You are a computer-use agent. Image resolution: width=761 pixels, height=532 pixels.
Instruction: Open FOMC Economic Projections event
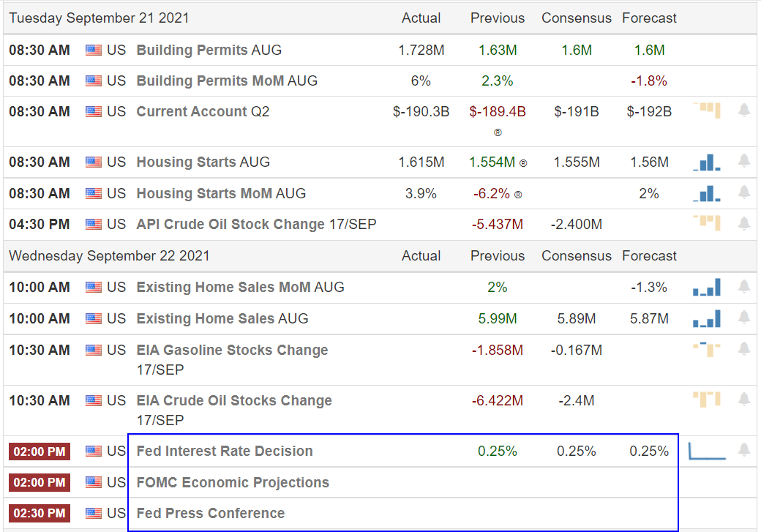[x=233, y=482]
